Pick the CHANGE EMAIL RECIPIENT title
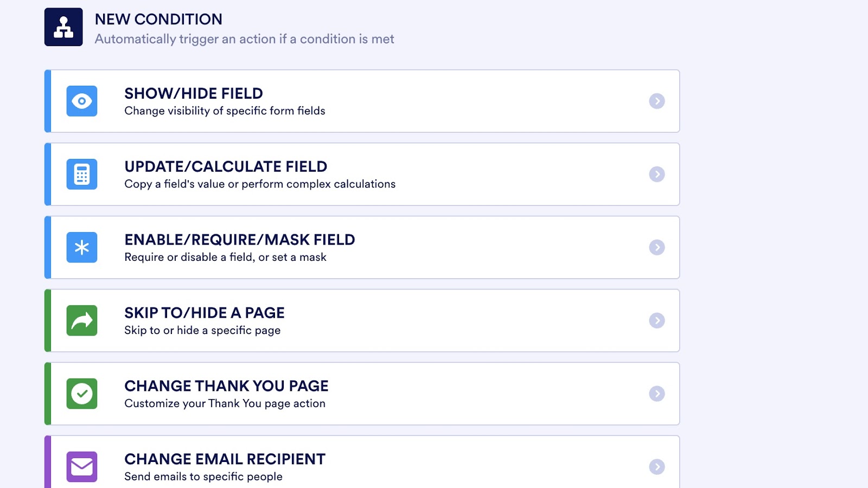868x488 pixels. 225,459
